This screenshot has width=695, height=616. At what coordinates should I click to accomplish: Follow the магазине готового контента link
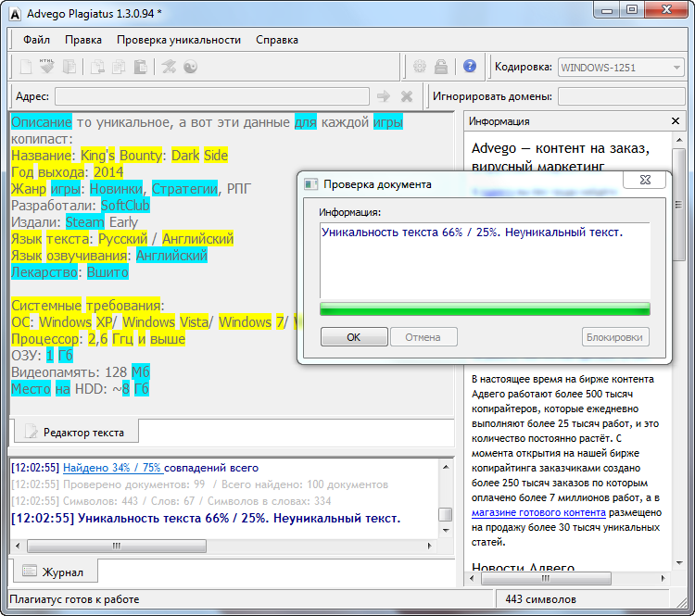[538, 513]
